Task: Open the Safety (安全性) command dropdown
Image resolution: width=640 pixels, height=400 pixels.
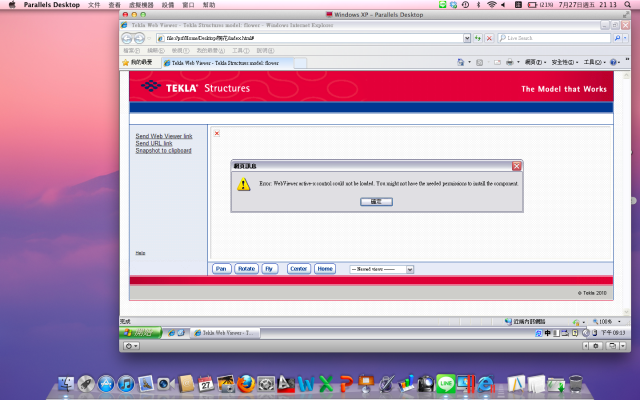Action: pos(565,62)
